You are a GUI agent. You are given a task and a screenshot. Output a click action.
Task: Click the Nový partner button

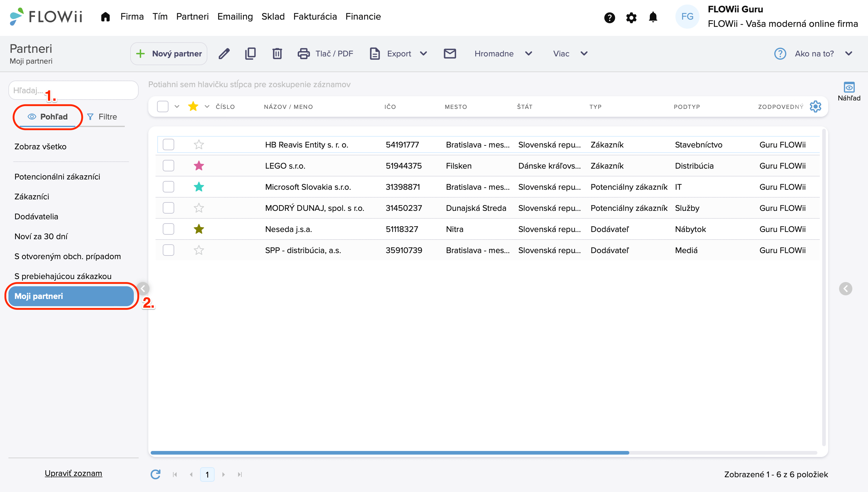168,53
